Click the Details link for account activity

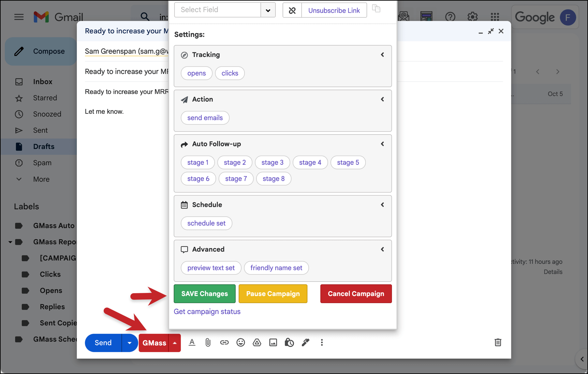coord(553,272)
